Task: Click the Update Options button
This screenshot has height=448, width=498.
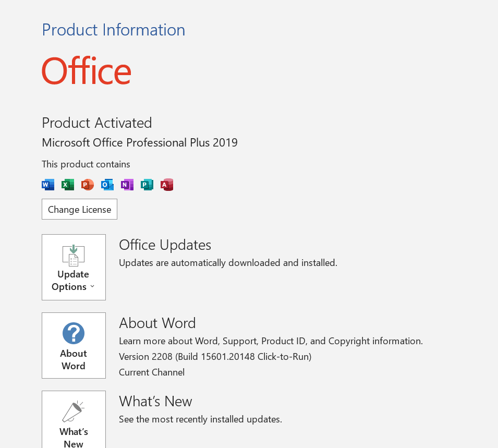Action: click(73, 267)
